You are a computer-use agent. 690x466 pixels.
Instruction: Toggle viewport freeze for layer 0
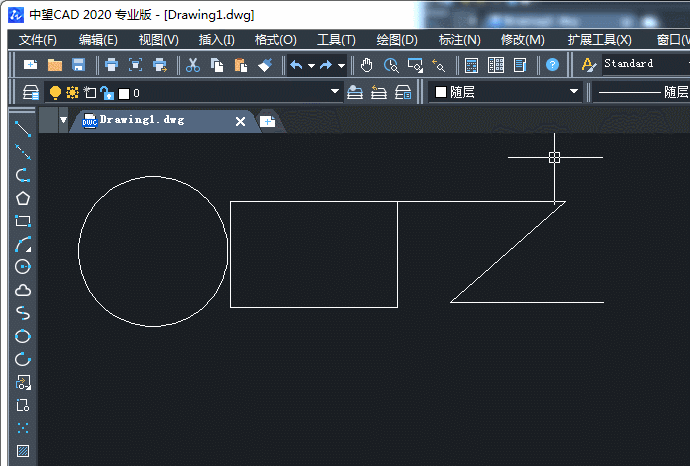point(90,92)
